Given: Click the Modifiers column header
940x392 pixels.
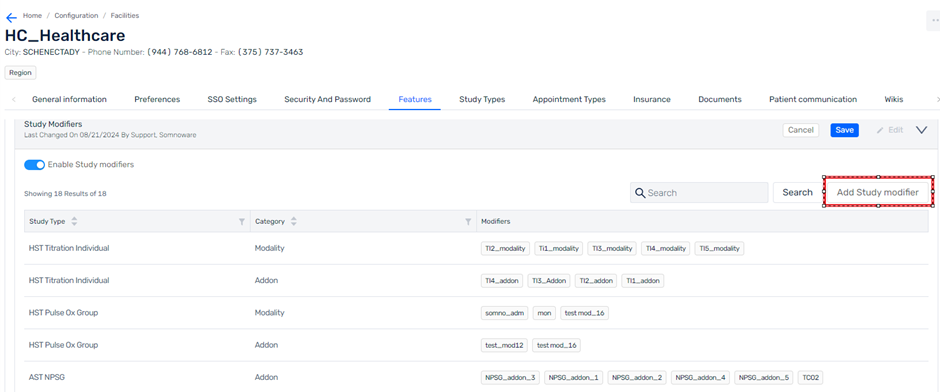Looking at the screenshot, I should click(496, 222).
